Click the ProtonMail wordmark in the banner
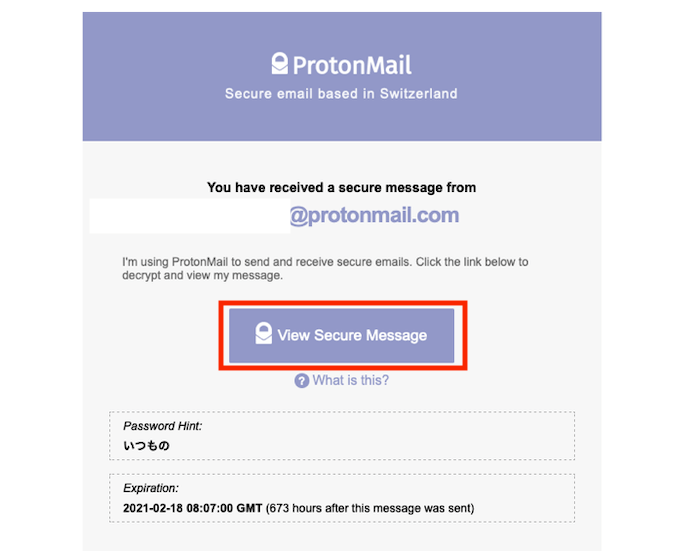The width and height of the screenshot is (677, 551). [352, 65]
